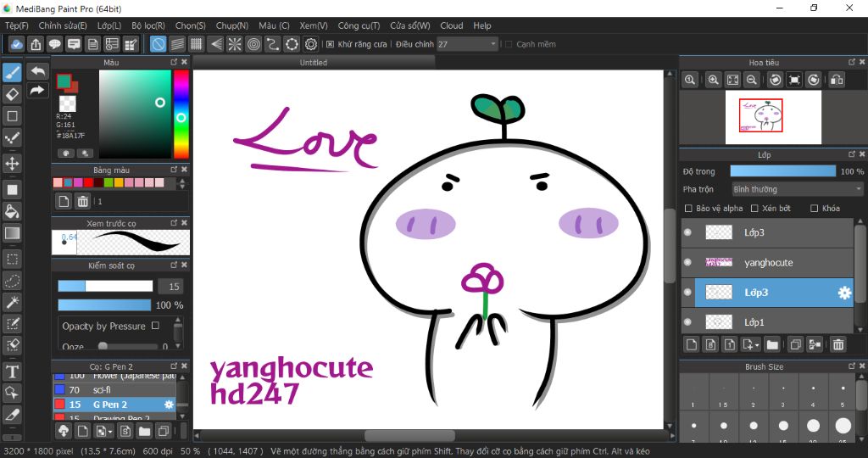Image resolution: width=868 pixels, height=458 pixels.
Task: Select the sci-fi brush in list
Action: [x=114, y=390]
